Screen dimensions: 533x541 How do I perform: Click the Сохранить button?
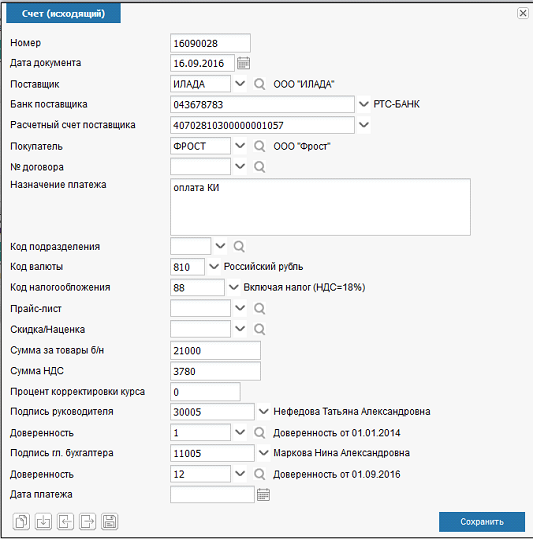(x=482, y=521)
